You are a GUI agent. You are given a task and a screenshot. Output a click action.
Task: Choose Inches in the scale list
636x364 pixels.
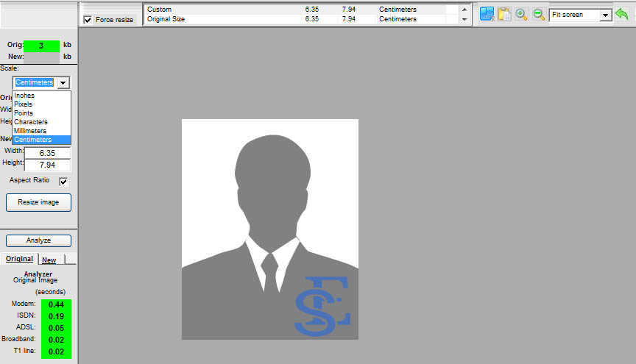[x=24, y=96]
